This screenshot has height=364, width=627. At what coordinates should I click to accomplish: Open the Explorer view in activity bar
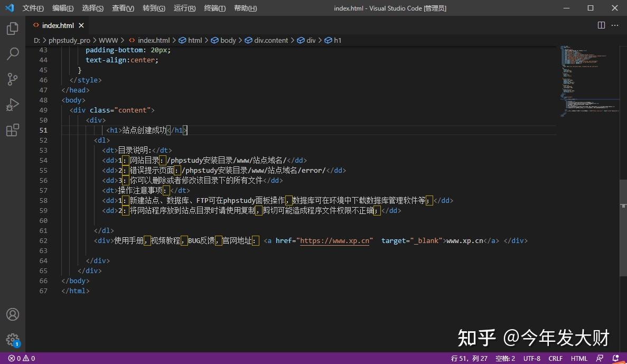[x=12, y=29]
